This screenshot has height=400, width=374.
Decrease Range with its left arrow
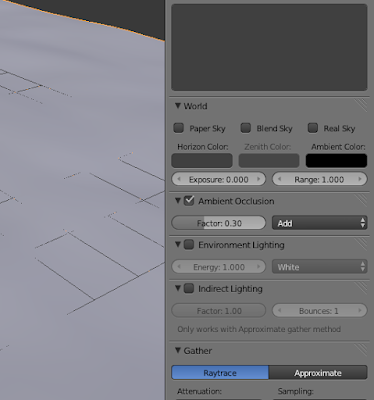[280, 179]
